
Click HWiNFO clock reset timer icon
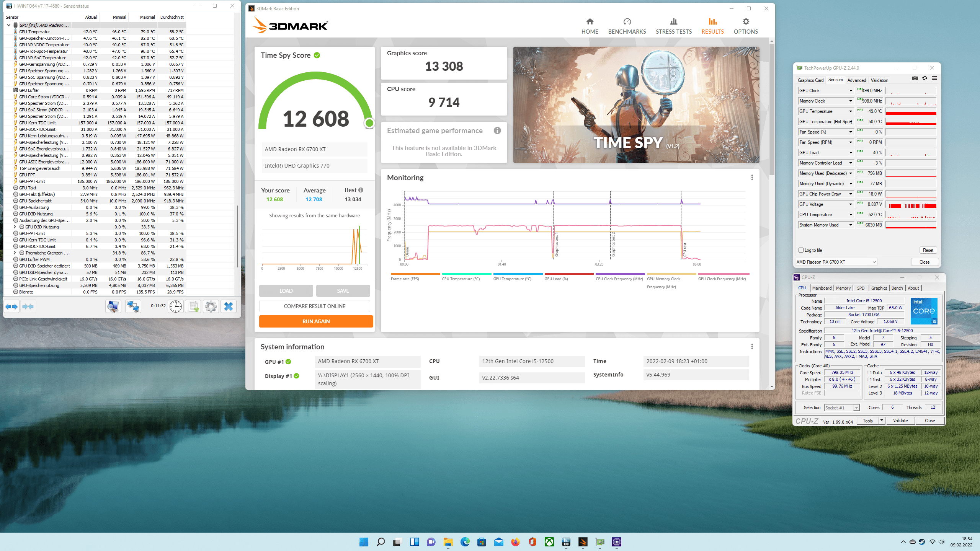click(176, 306)
